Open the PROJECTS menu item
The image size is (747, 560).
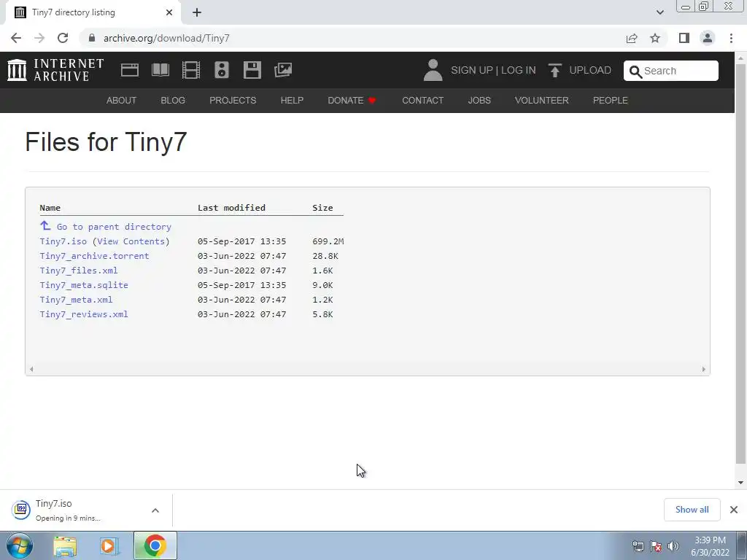(x=233, y=101)
